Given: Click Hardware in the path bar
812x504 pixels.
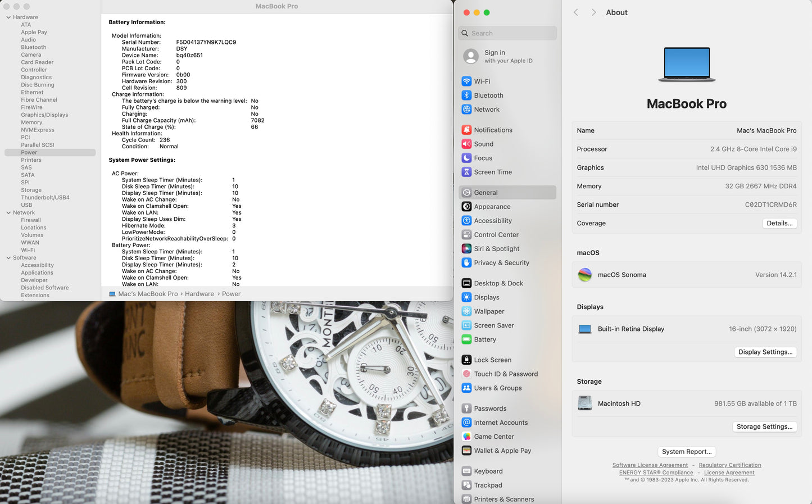Looking at the screenshot, I should 199,294.
